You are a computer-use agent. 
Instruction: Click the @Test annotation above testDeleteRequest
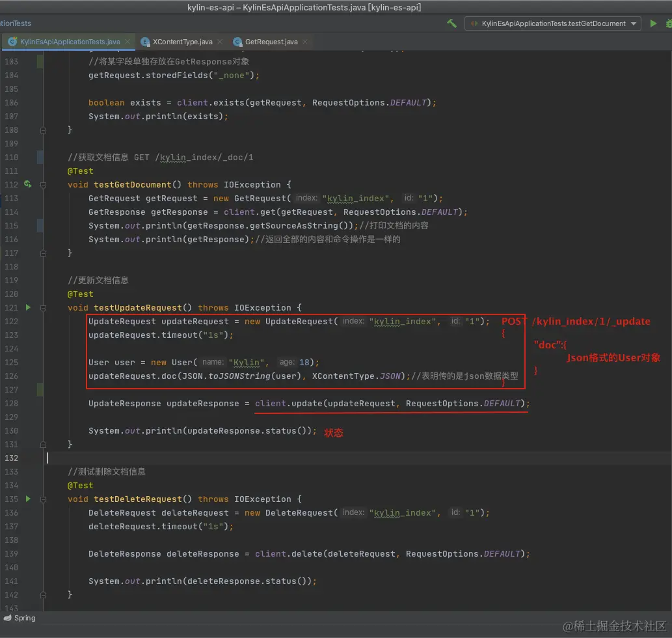tap(81, 486)
